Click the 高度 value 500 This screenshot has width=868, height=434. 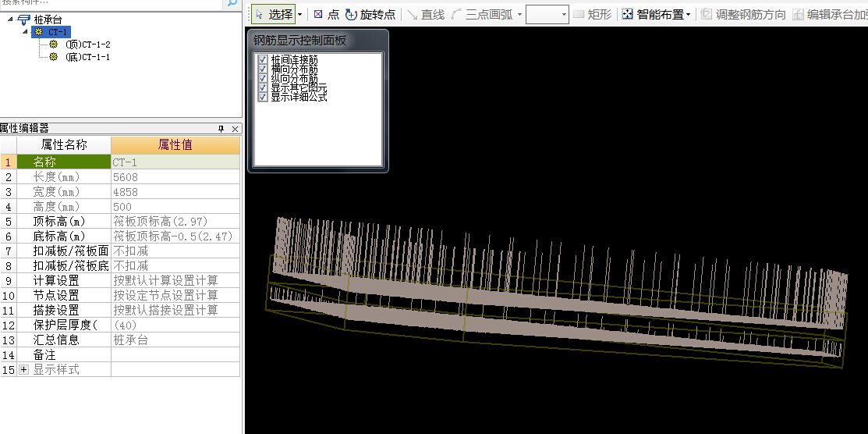point(175,207)
